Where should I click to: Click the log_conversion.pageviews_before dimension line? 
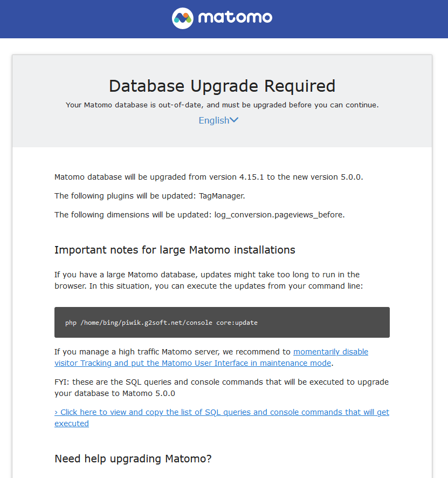pyautogui.click(x=199, y=215)
